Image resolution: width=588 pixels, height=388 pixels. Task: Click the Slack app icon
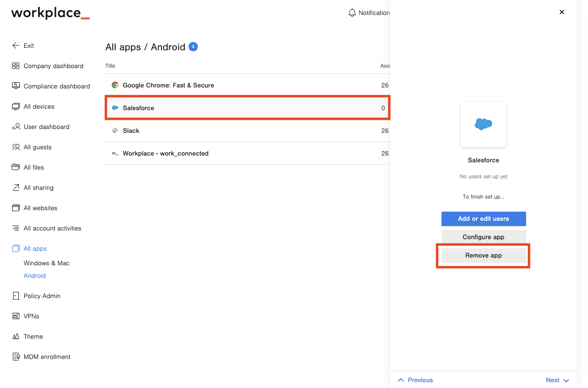point(115,130)
